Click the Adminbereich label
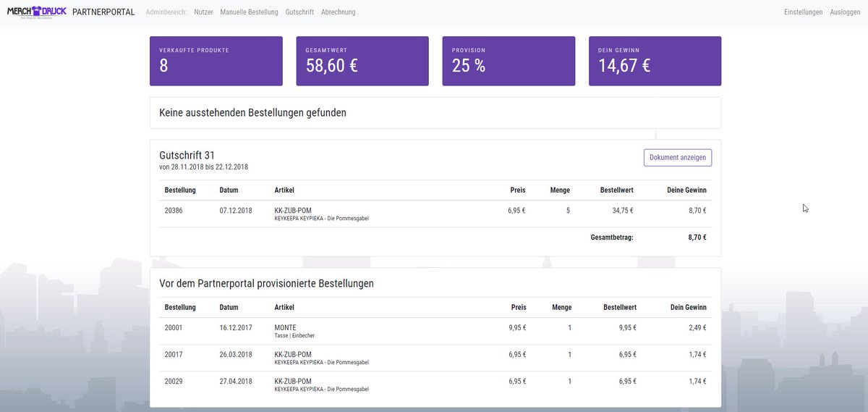This screenshot has width=868, height=412. pyautogui.click(x=166, y=12)
